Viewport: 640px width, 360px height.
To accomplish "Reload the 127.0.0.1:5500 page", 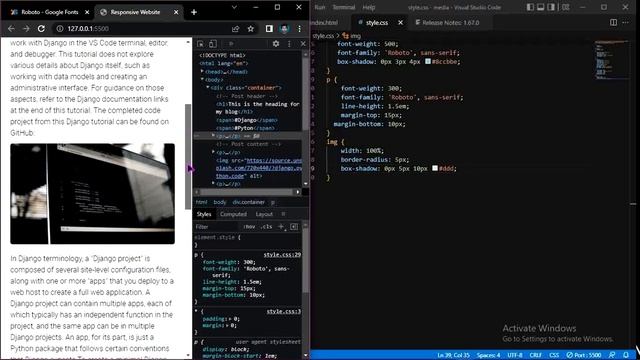I will point(41,29).
